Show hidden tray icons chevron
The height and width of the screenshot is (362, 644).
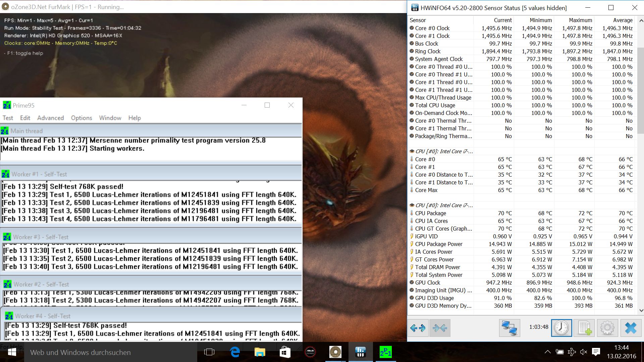pos(547,352)
